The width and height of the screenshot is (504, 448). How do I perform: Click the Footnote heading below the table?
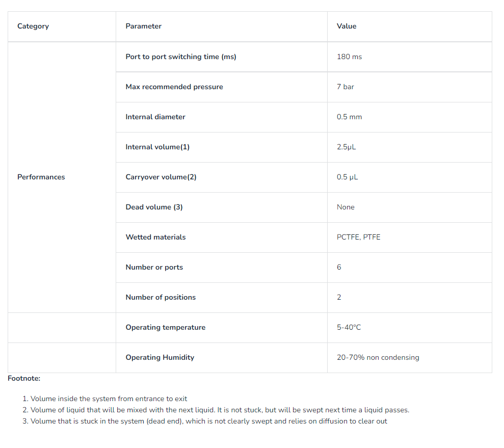(x=24, y=379)
